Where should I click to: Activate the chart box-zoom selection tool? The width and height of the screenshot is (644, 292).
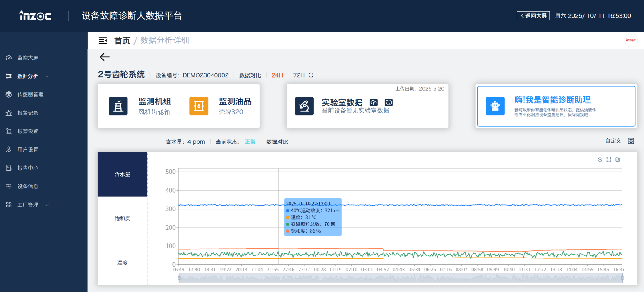(x=609, y=159)
